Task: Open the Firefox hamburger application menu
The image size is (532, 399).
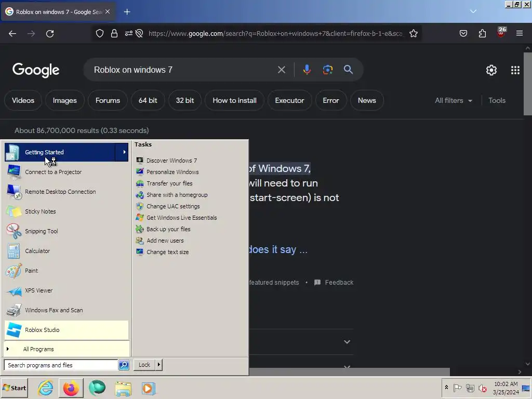Action: pyautogui.click(x=520, y=33)
